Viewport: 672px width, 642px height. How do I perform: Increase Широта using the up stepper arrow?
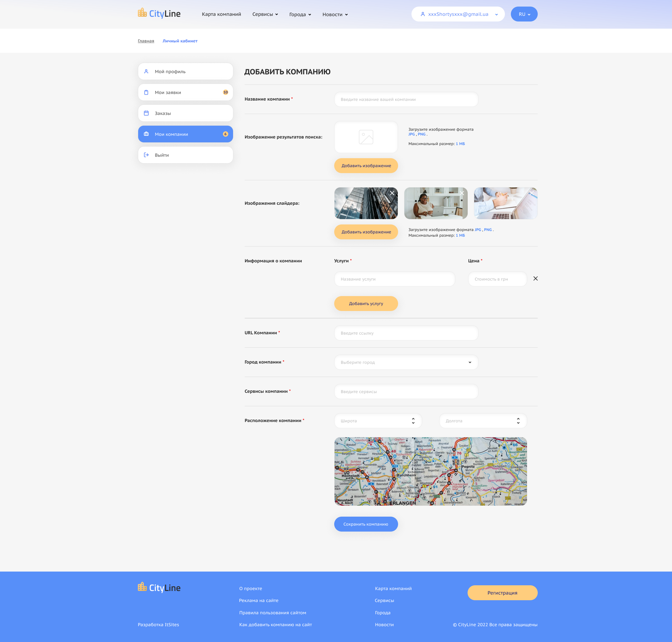[x=413, y=419]
